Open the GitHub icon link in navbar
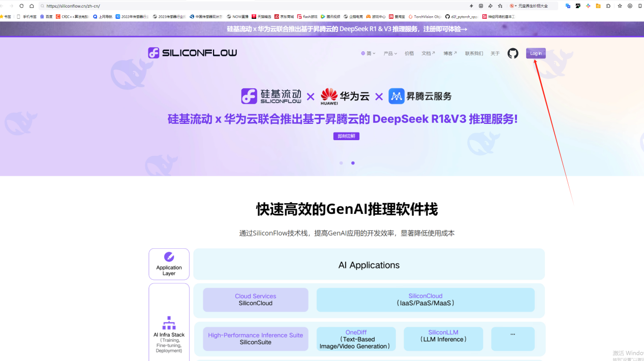This screenshot has width=644, height=361. [513, 53]
